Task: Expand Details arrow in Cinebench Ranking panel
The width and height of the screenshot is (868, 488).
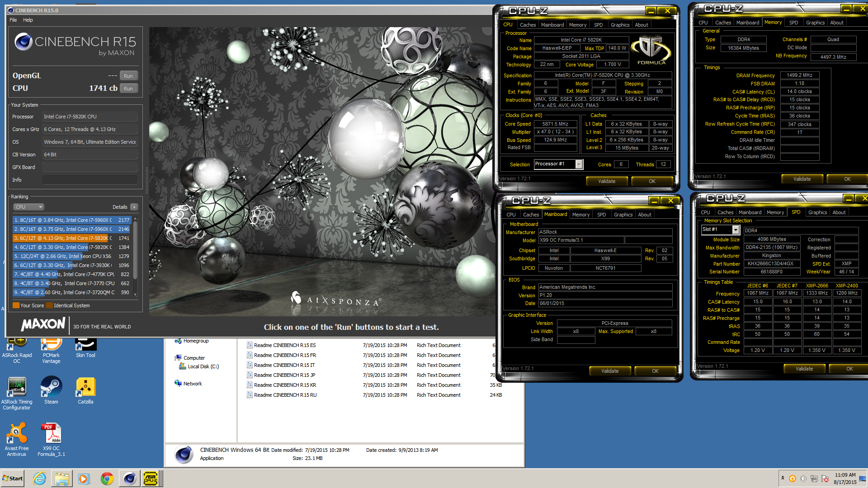Action: [x=134, y=207]
